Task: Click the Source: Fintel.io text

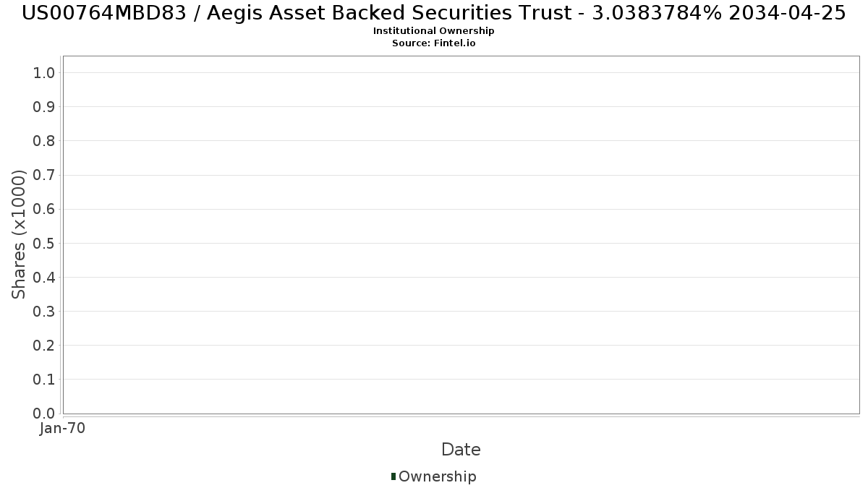Action: pos(434,43)
